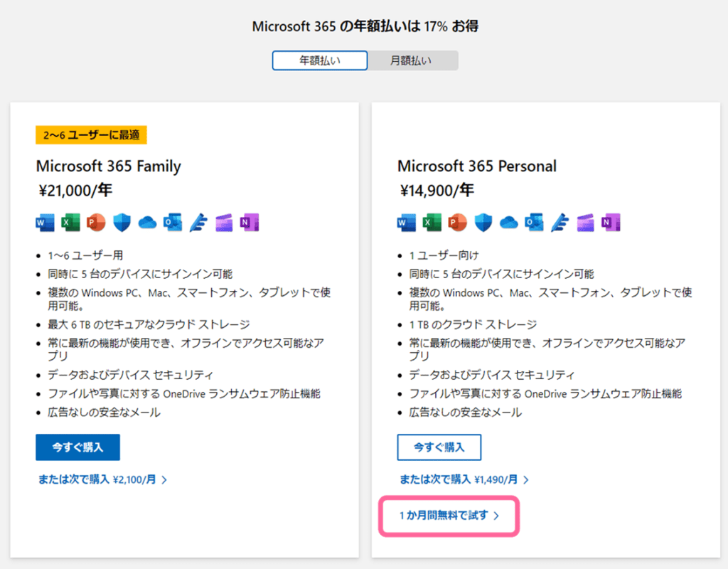Click the Microsoft 365 Personal heading
The image size is (728, 569).
477,166
